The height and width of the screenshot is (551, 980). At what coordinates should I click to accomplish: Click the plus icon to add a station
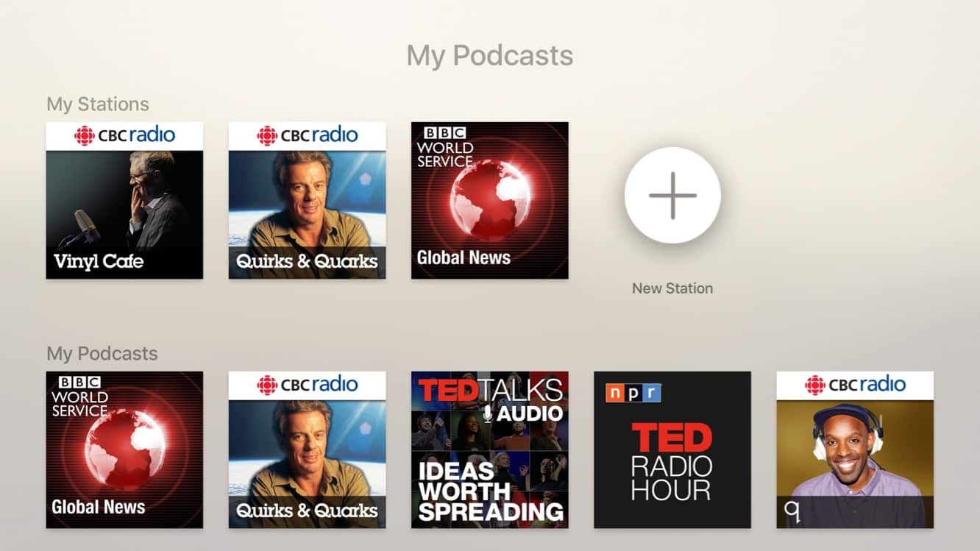pyautogui.click(x=672, y=195)
